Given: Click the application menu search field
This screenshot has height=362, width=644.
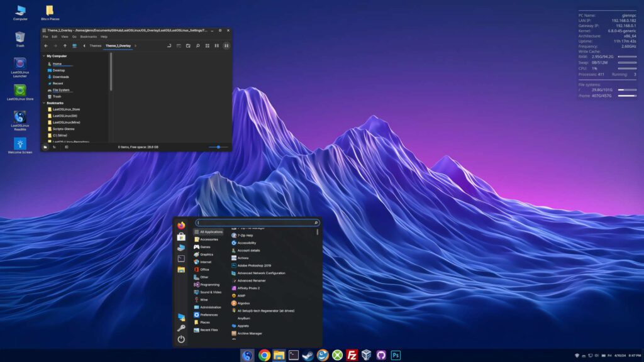Looking at the screenshot, I should pyautogui.click(x=258, y=222).
